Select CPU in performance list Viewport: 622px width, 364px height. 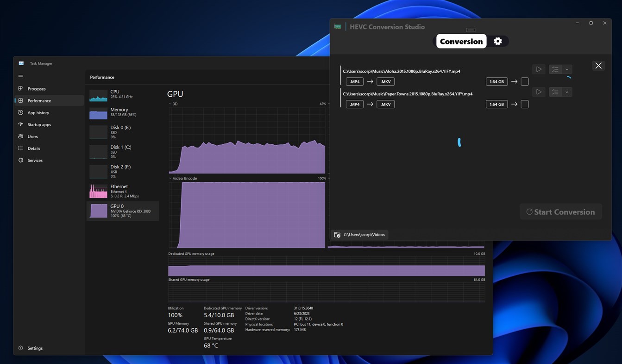(123, 94)
